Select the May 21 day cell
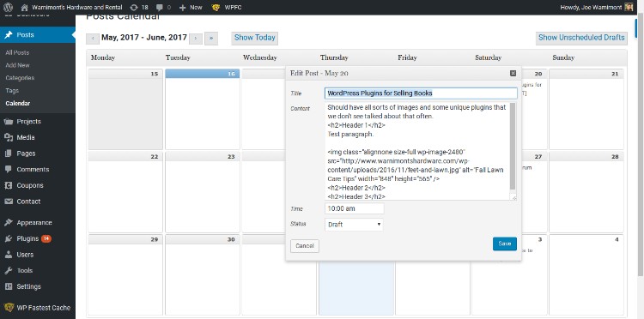644x319 pixels. pyautogui.click(x=586, y=110)
